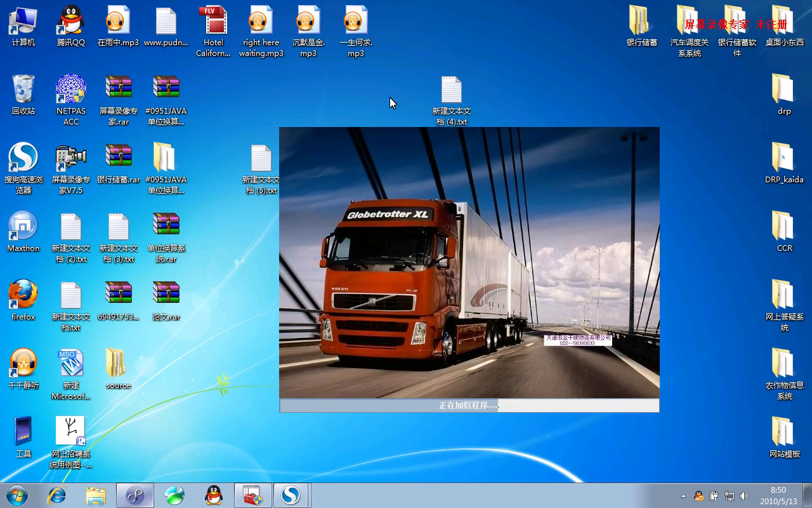Switch to Sogou browser taskbar button
Image resolution: width=812 pixels, height=508 pixels.
(x=291, y=495)
